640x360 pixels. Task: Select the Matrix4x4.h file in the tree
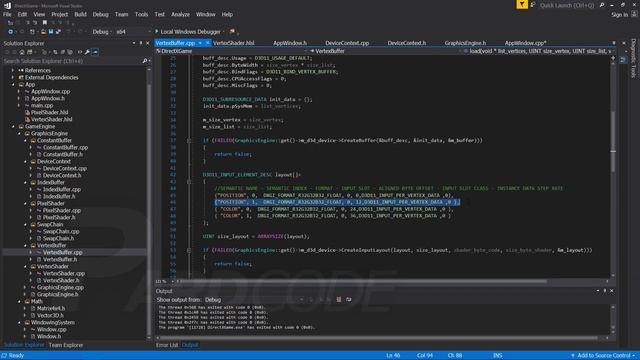pos(51,308)
